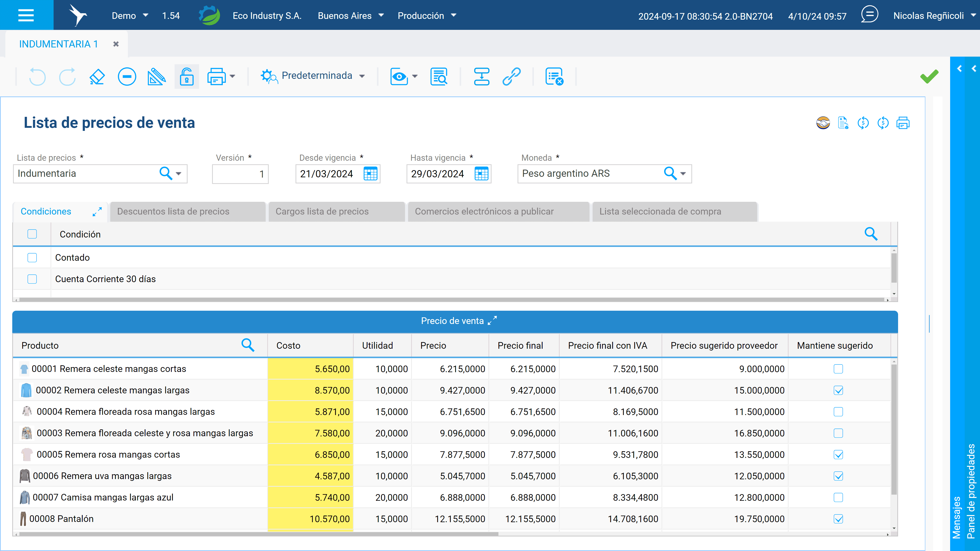This screenshot has height=551, width=980.
Task: Open Desde vigencia calendar picker
Action: coord(370,174)
